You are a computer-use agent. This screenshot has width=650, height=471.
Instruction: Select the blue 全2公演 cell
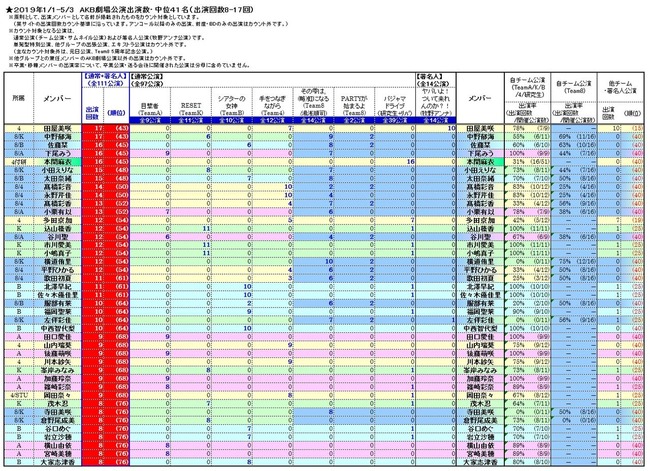(354, 120)
